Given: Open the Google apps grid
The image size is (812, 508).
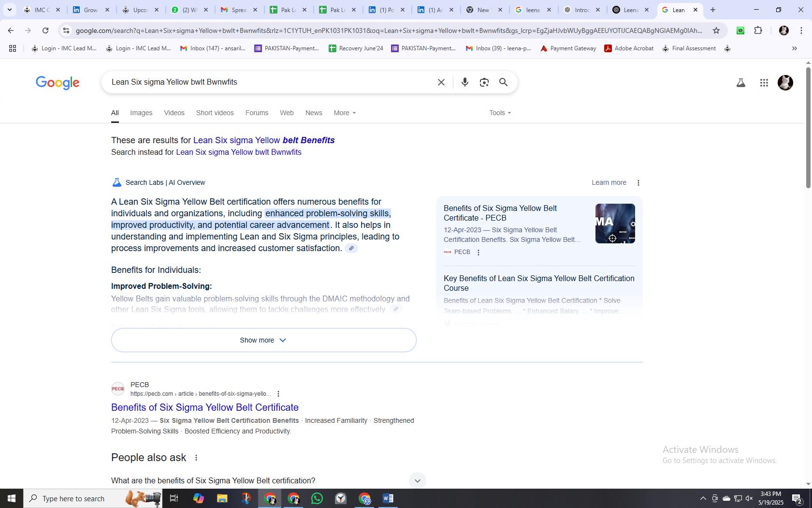Looking at the screenshot, I should (x=764, y=83).
